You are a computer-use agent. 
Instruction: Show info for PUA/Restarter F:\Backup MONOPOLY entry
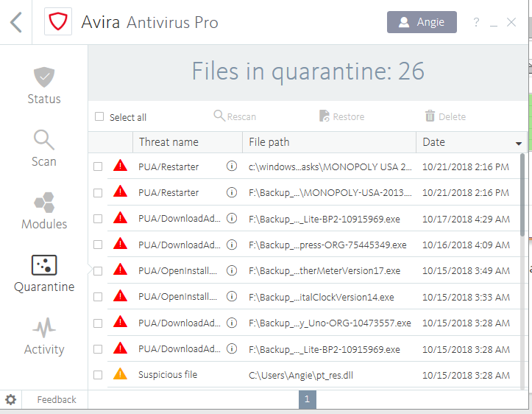[232, 192]
